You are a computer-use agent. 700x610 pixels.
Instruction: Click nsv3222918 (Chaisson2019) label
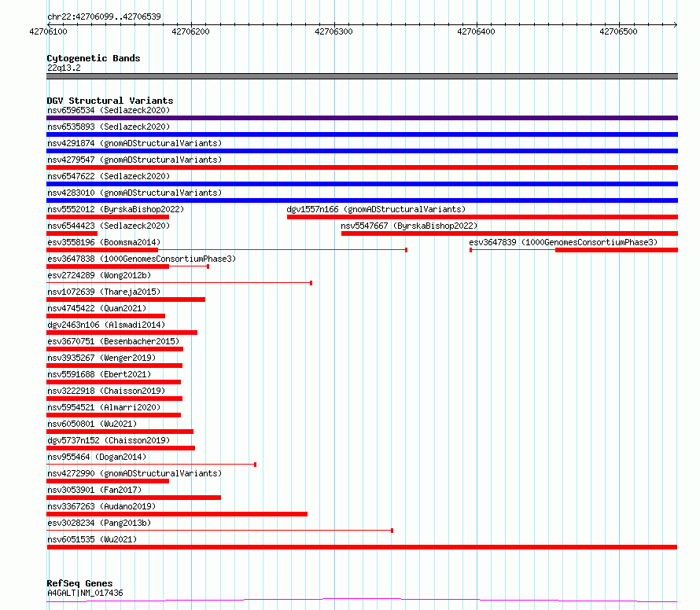tap(106, 391)
